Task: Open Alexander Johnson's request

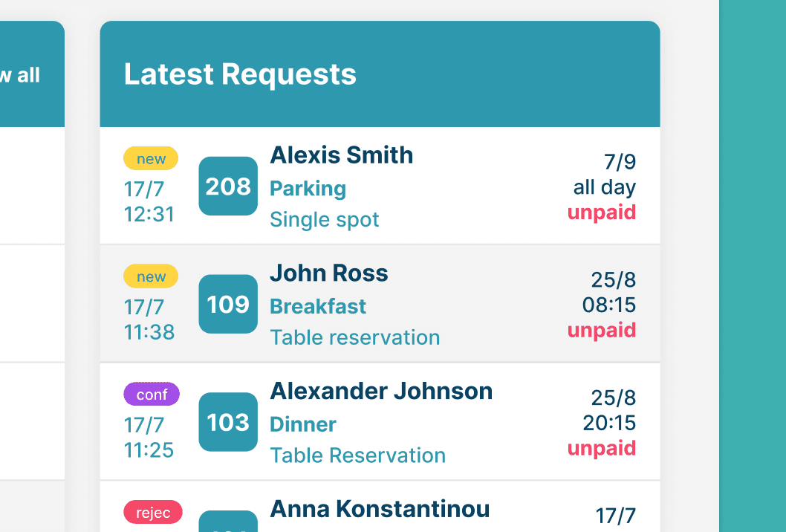Action: [380, 391]
